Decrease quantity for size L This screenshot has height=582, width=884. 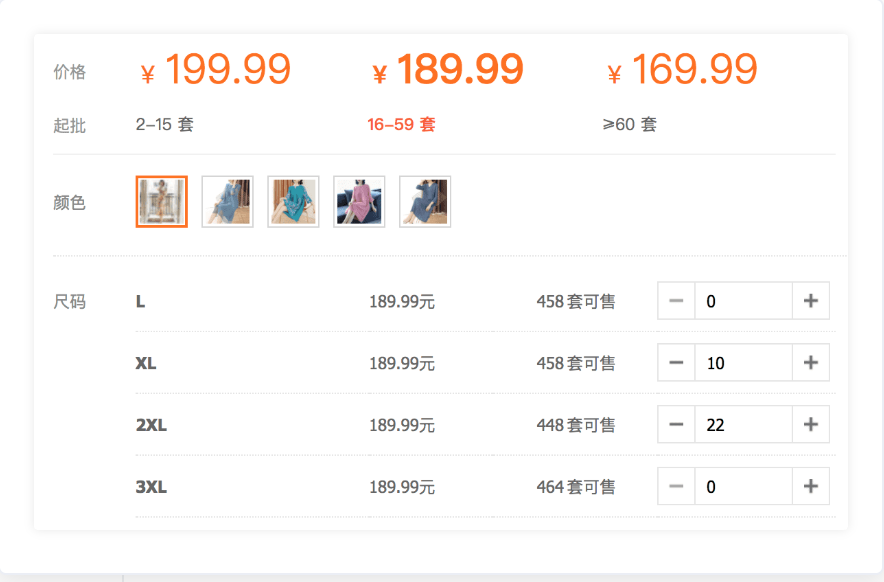pos(676,301)
